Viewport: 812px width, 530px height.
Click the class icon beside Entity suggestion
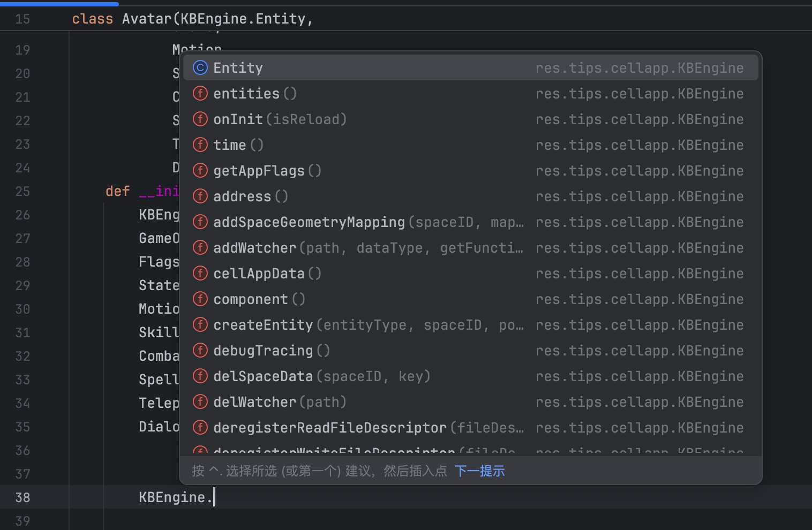[200, 68]
